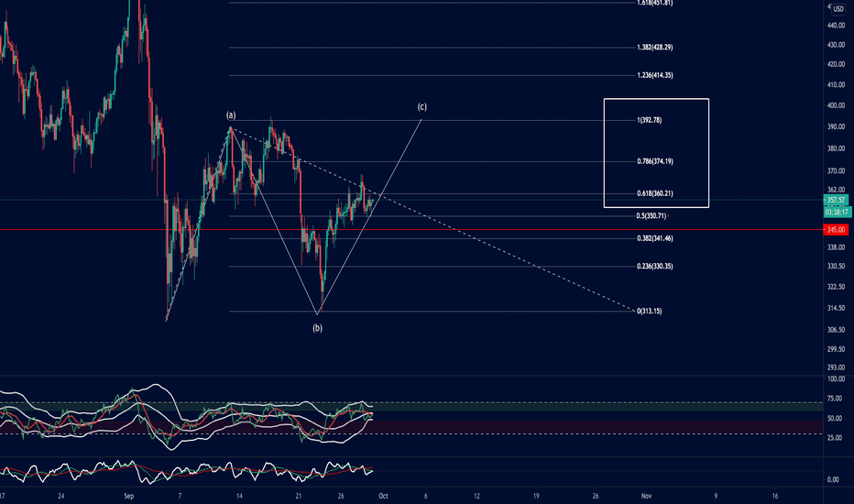Screen dimensions: 854x504
Task: Select the 0.382(341.46) Fibonacci label
Action: click(x=654, y=238)
